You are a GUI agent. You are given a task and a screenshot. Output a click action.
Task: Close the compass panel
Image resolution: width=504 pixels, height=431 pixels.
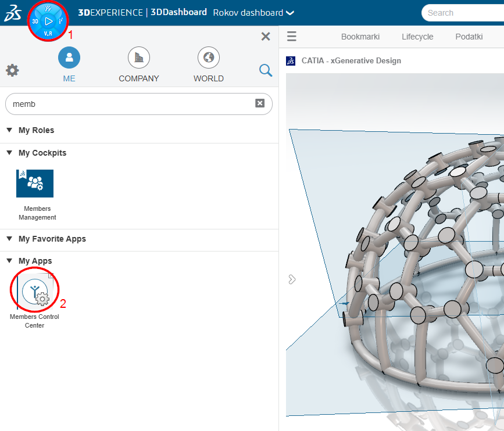266,36
